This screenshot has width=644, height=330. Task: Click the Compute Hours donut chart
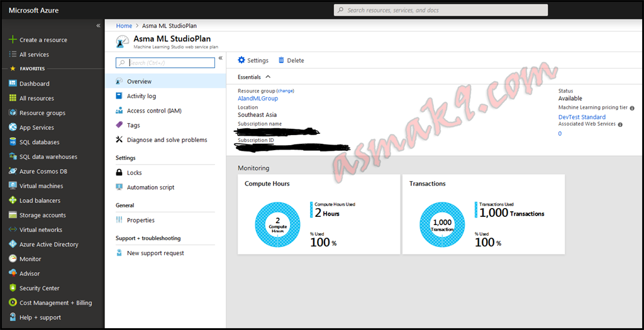click(x=277, y=225)
